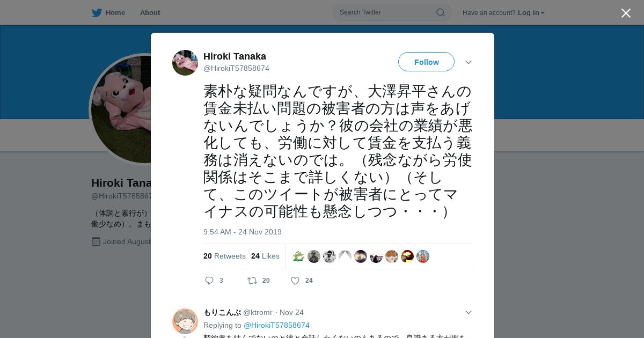The width and height of the screenshot is (644, 338).
Task: Go to Home in top navigation
Action: pyautogui.click(x=115, y=12)
